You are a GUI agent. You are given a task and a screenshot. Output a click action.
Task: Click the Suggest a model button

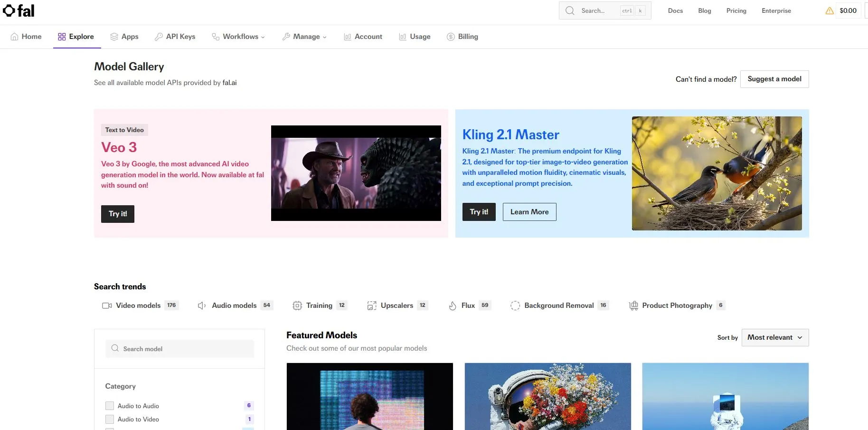[x=774, y=79]
